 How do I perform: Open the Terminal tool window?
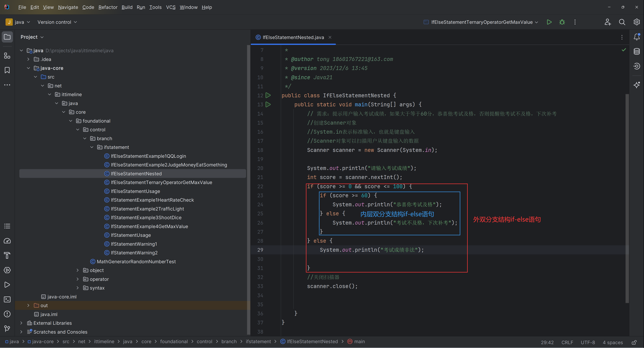point(7,299)
